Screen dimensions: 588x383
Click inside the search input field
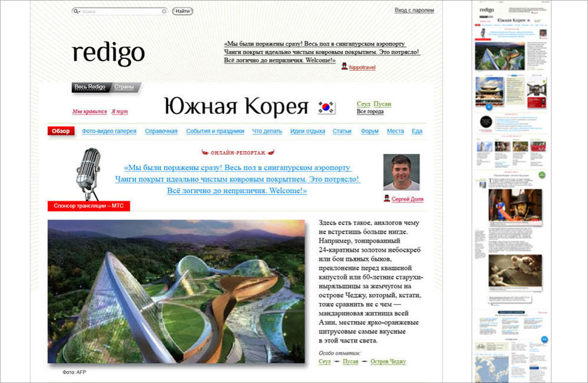(x=121, y=11)
